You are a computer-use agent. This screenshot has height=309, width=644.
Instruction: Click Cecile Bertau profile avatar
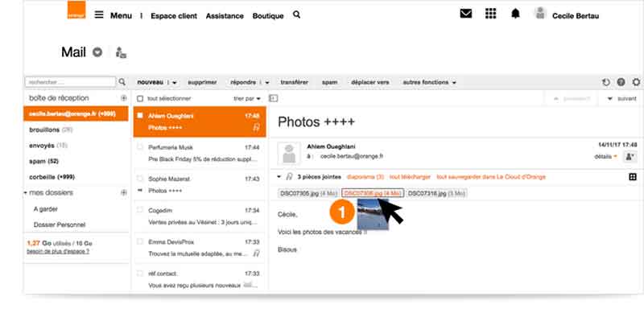540,14
